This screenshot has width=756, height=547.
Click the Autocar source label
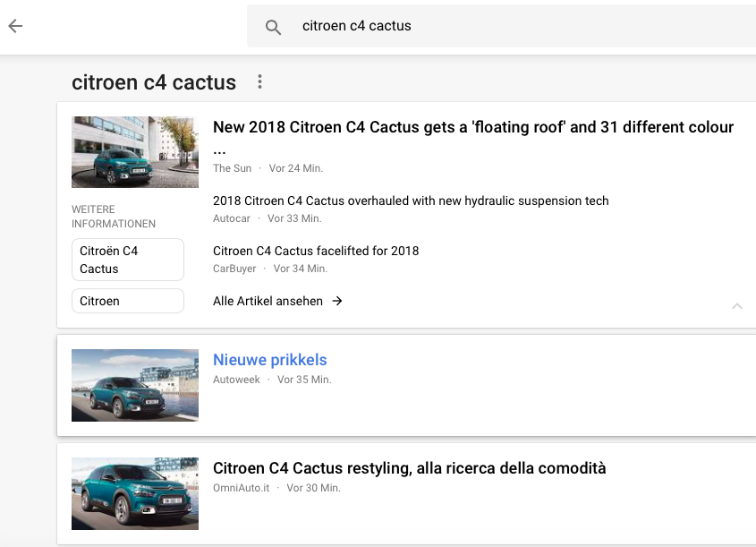(232, 218)
